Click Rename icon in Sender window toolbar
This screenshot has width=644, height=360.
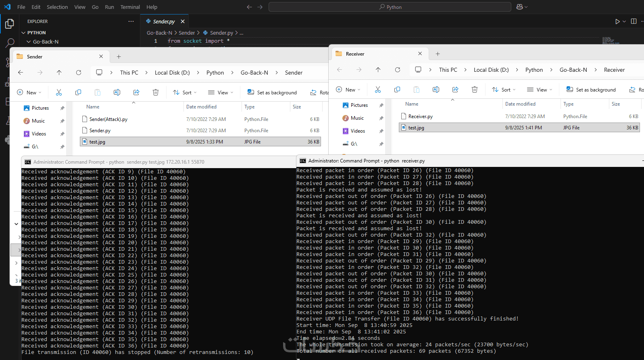pos(117,92)
